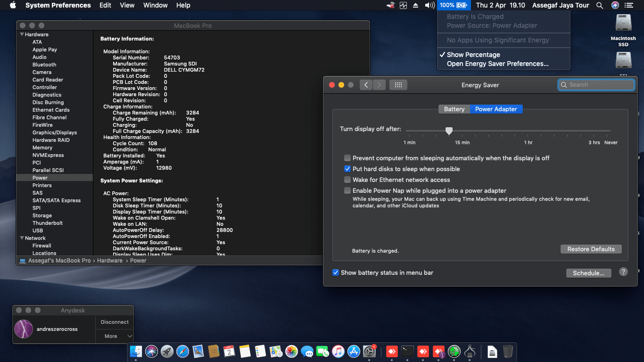The width and height of the screenshot is (644, 362).
Task: Click user name Assegaf Jaya Tour in menu bar
Action: (x=561, y=5)
